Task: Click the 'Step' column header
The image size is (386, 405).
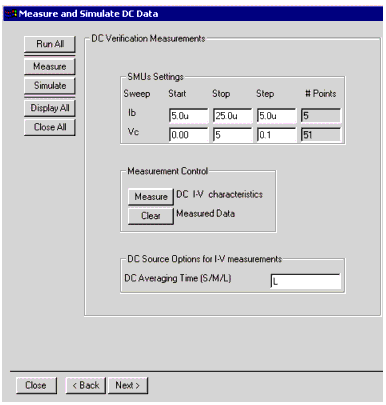Action: (x=265, y=94)
